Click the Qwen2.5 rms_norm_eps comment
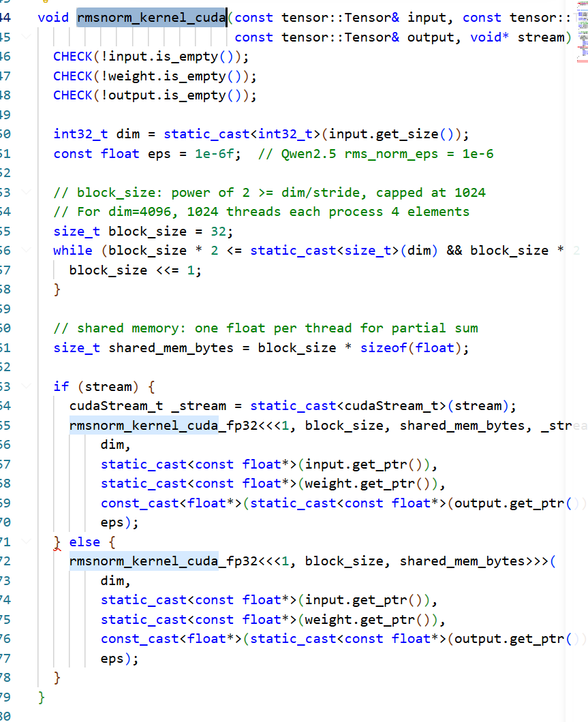 click(375, 154)
